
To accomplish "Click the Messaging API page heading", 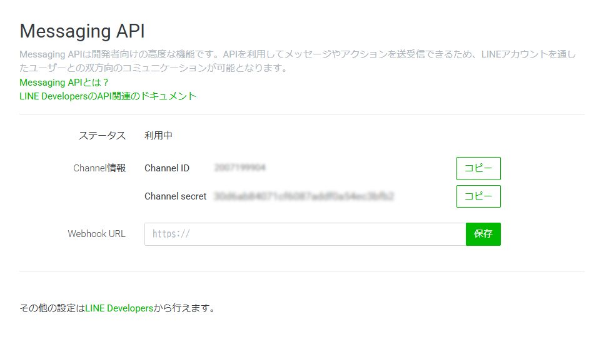I will pyautogui.click(x=82, y=31).
